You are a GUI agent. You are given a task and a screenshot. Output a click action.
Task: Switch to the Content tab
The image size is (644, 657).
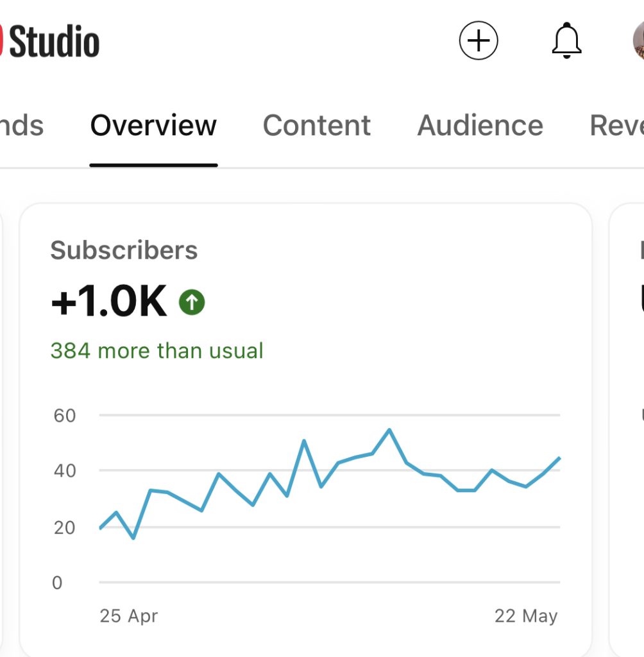(317, 125)
